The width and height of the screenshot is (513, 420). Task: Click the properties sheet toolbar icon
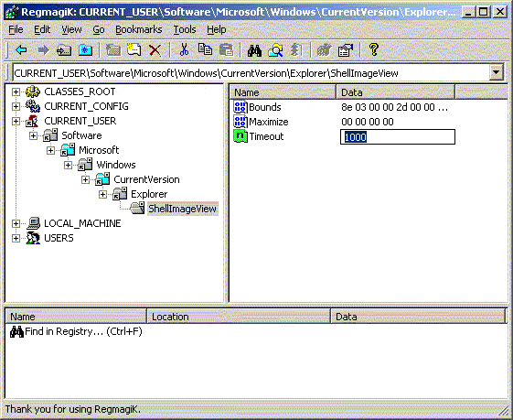(x=345, y=50)
